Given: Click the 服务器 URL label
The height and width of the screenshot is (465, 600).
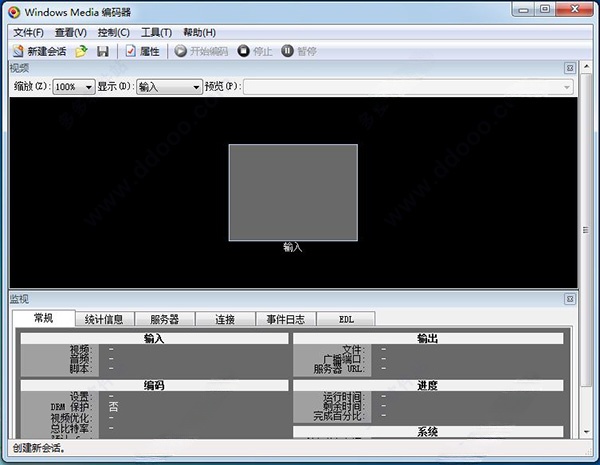Looking at the screenshot, I should [339, 369].
